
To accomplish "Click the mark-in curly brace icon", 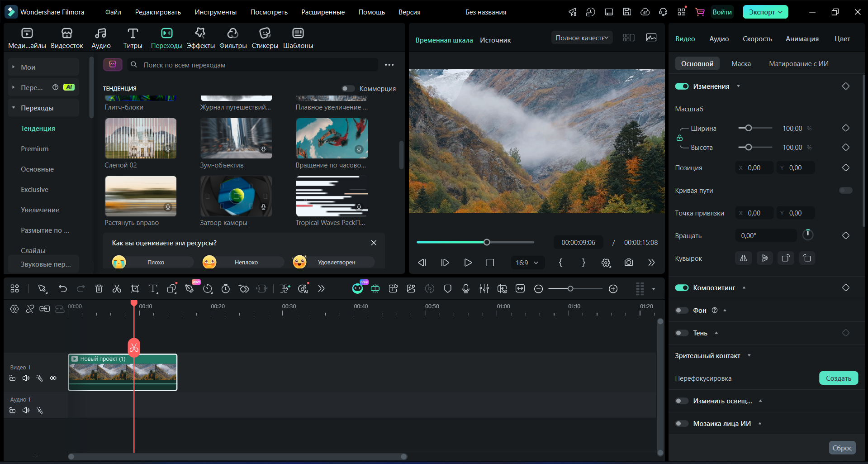I will coord(561,263).
